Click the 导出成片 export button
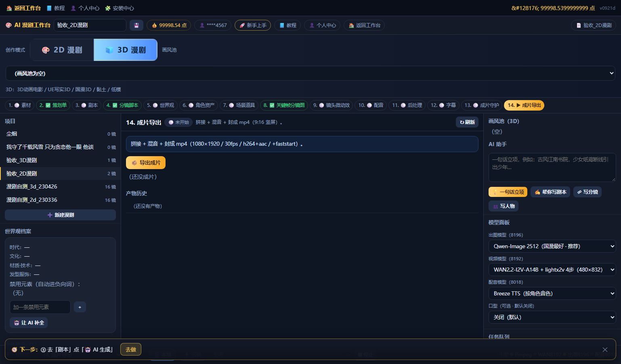Screen dimensions: 621x364 146,163
